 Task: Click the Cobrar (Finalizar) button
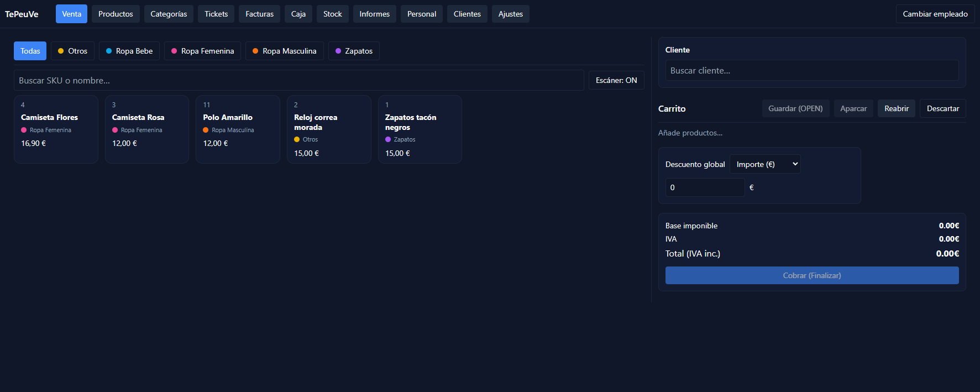click(x=811, y=275)
